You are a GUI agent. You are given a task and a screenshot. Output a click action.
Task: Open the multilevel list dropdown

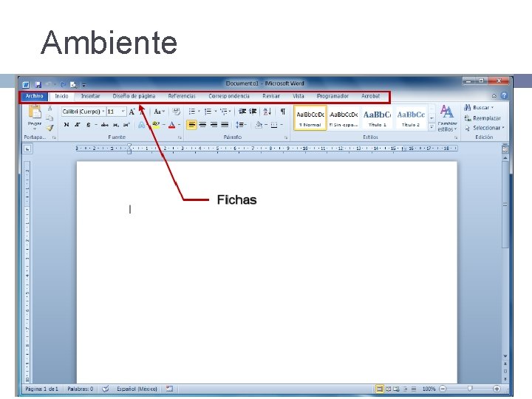230,112
